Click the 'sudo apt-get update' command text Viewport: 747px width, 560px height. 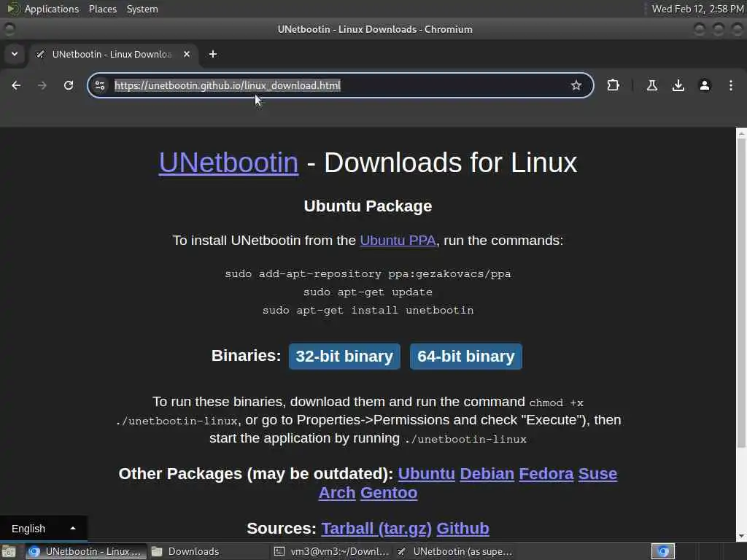pos(368,292)
